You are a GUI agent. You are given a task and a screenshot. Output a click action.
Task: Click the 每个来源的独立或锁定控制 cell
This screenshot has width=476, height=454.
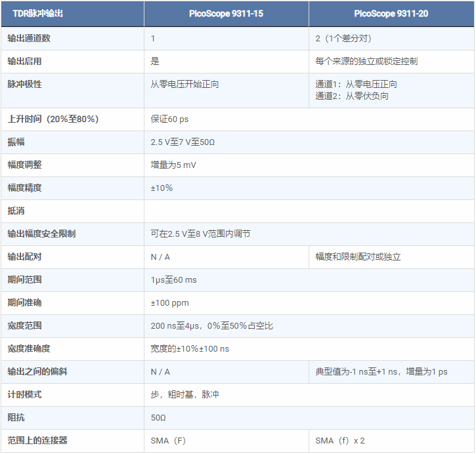click(x=366, y=61)
